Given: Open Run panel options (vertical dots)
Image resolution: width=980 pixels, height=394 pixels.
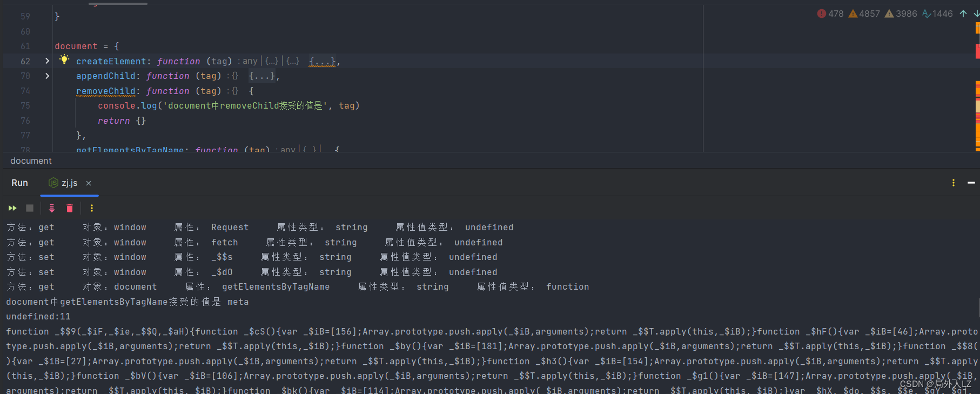Looking at the screenshot, I should point(954,183).
